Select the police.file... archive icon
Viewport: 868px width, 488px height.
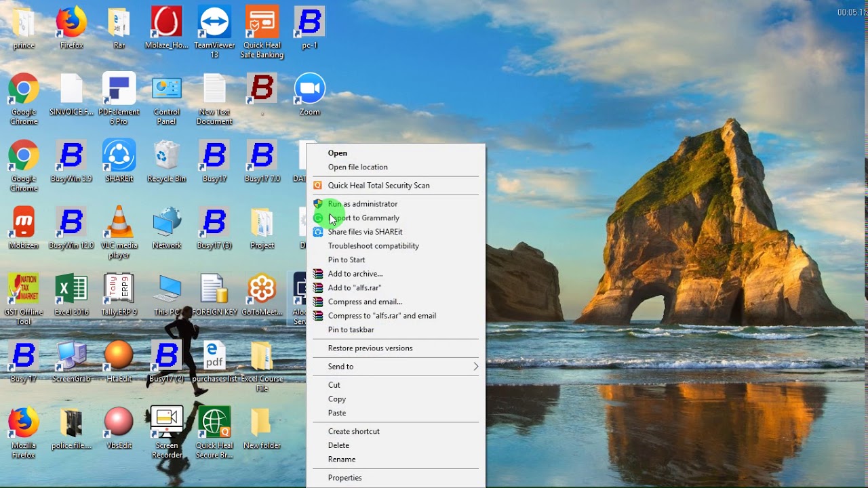click(x=71, y=428)
